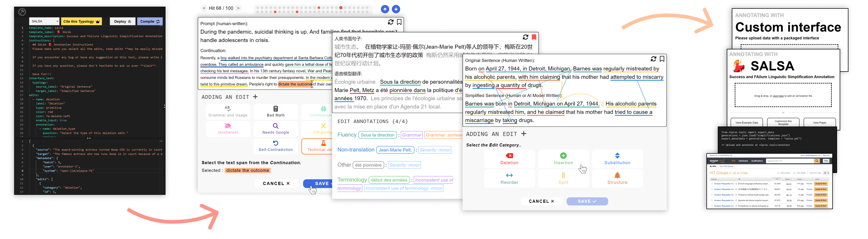The height and width of the screenshot is (239, 868).
Task: Click the Deploy button
Action: click(123, 21)
